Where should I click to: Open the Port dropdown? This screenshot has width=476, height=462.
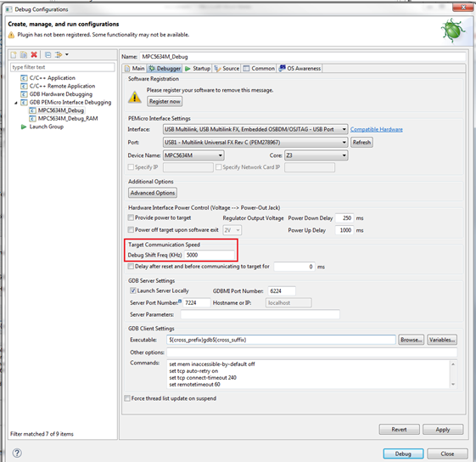255,142
